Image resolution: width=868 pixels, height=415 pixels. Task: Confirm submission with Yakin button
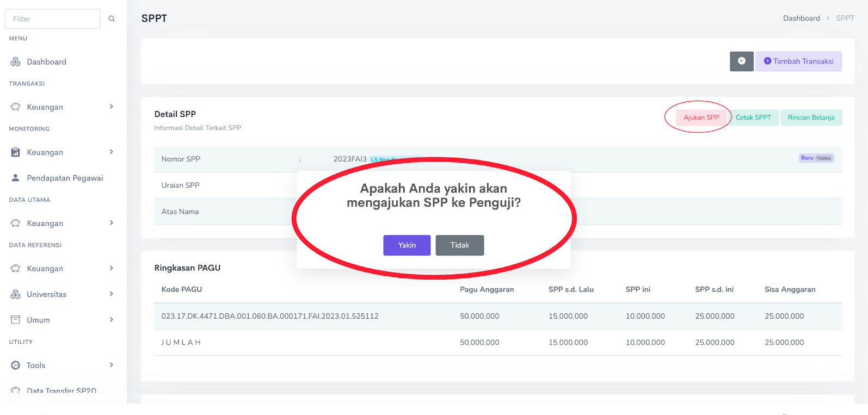(x=407, y=245)
